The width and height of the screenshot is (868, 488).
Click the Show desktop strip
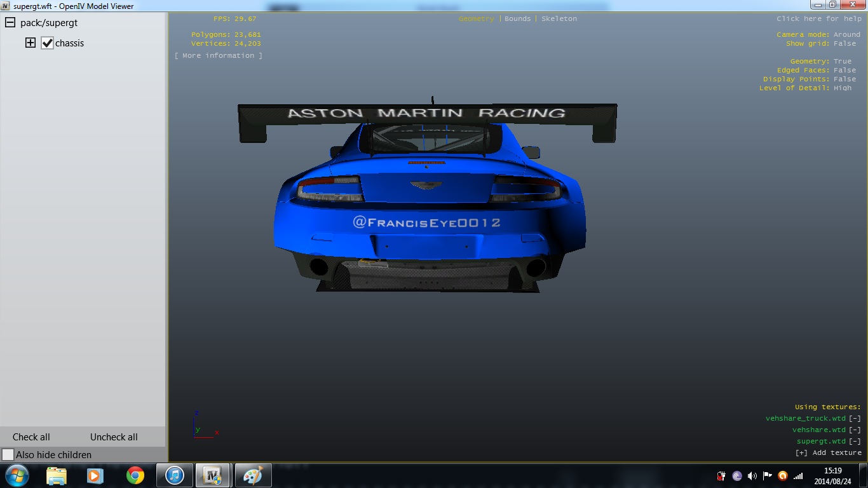coord(864,476)
